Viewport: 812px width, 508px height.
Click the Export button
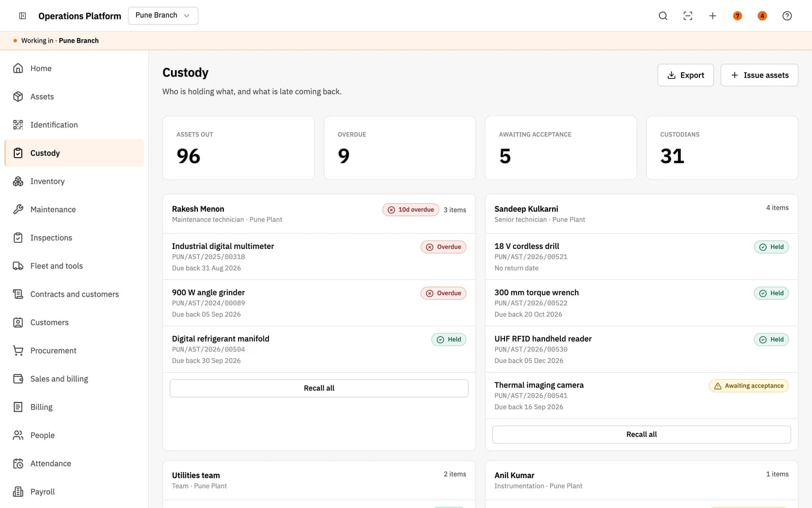point(685,75)
